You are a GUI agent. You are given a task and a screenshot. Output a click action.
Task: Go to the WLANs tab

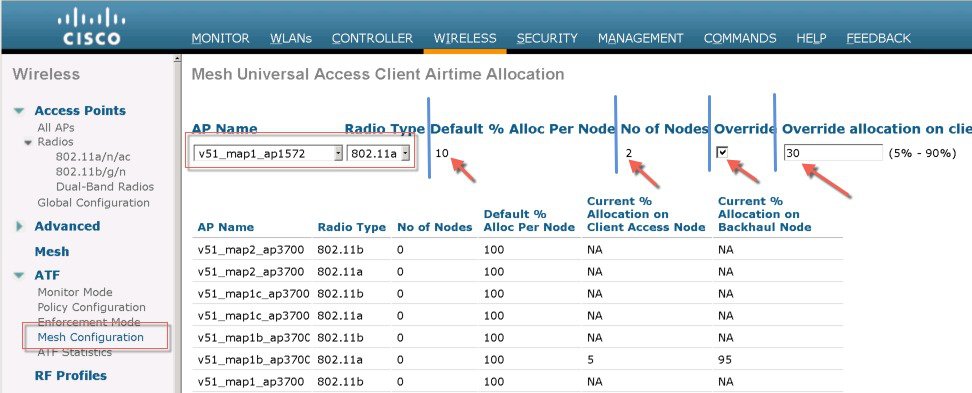291,38
